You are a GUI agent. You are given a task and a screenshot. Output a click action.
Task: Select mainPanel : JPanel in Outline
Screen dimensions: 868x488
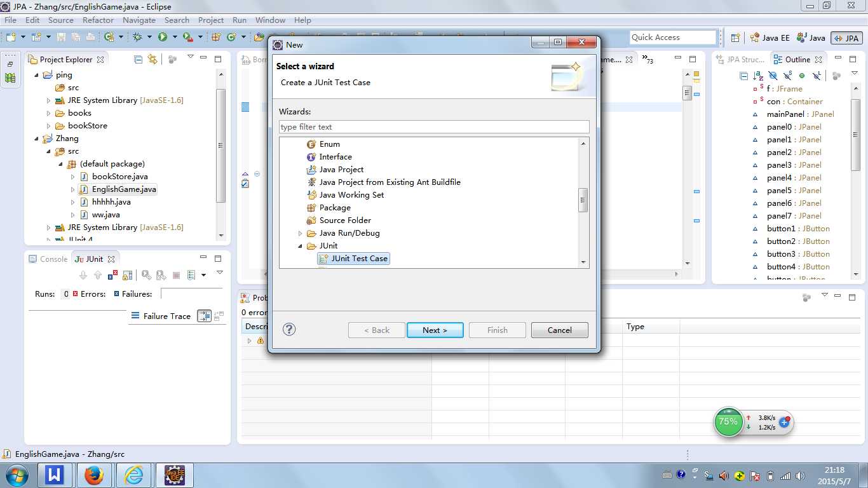(x=800, y=114)
